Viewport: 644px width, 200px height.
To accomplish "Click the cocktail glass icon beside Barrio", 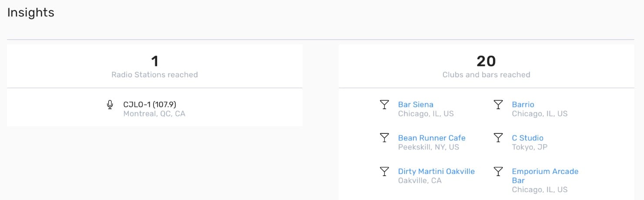I will (498, 104).
